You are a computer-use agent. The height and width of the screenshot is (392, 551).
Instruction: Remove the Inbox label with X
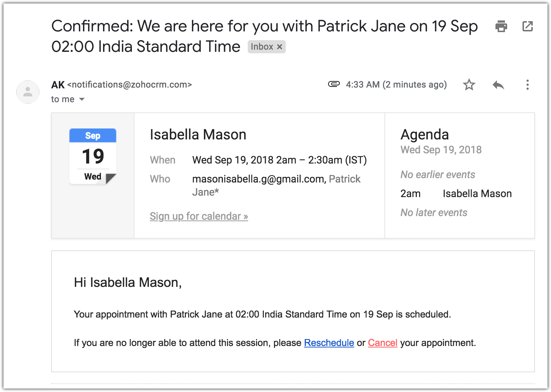pos(280,47)
